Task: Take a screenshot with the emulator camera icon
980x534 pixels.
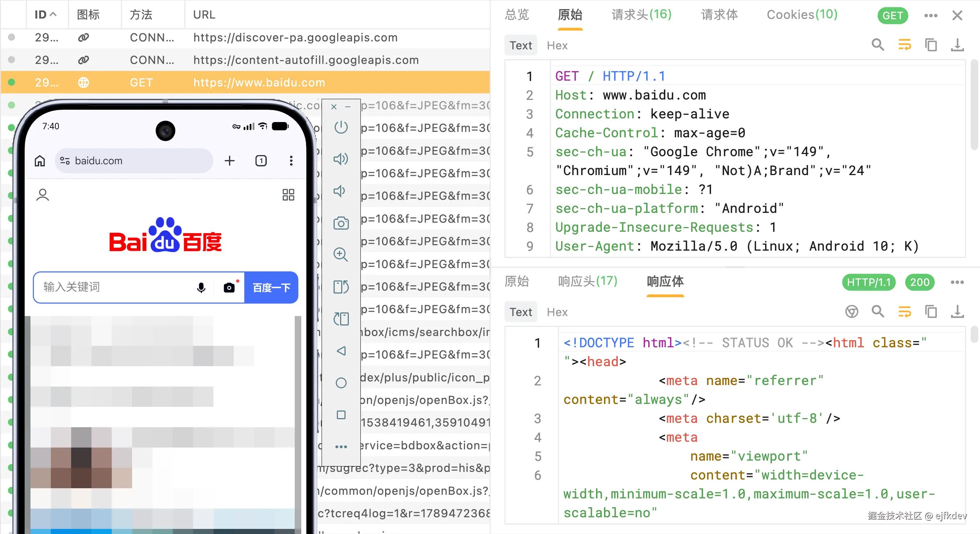Action: (x=341, y=223)
